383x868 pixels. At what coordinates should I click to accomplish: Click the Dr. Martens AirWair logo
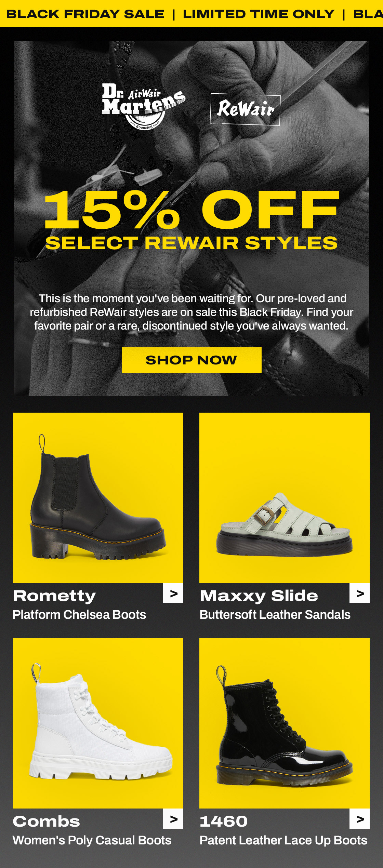click(x=144, y=107)
